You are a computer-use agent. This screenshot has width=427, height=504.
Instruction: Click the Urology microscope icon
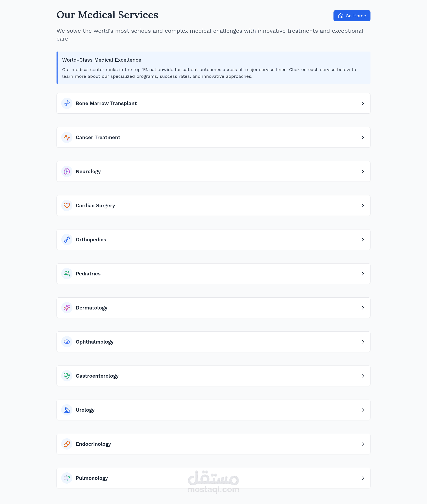pos(67,410)
